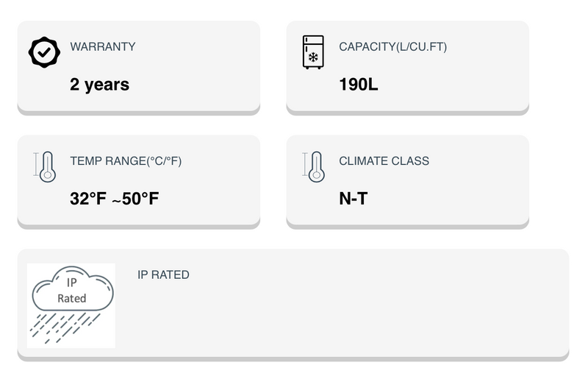
Task: Select the TEMP RANGE(°C/°F) label
Action: coord(126,161)
